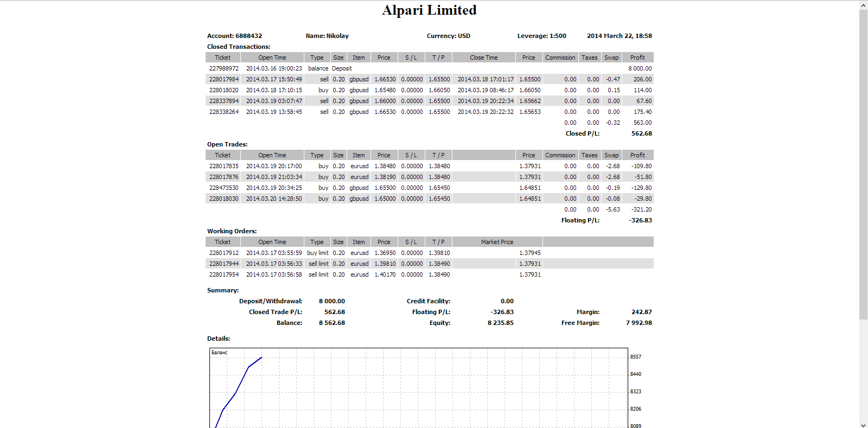Click open trade profit -109.80
Viewport: 868px width, 428px height.
[x=642, y=166]
